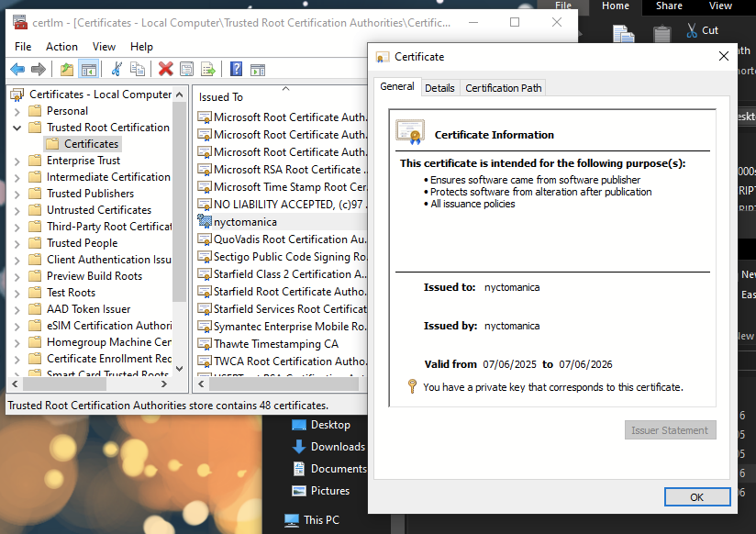Toggle the Show/Hide Console Tree toolbar icon

89,70
